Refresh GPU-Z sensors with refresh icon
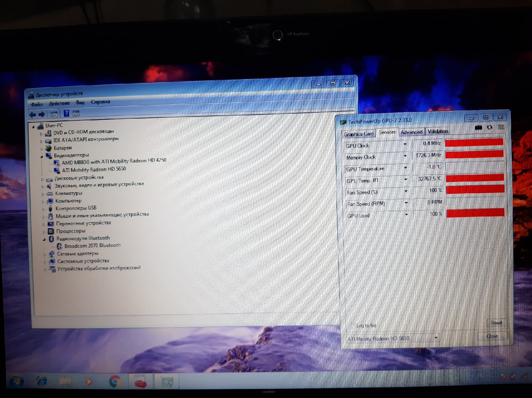The width and height of the screenshot is (532, 398). pyautogui.click(x=489, y=127)
